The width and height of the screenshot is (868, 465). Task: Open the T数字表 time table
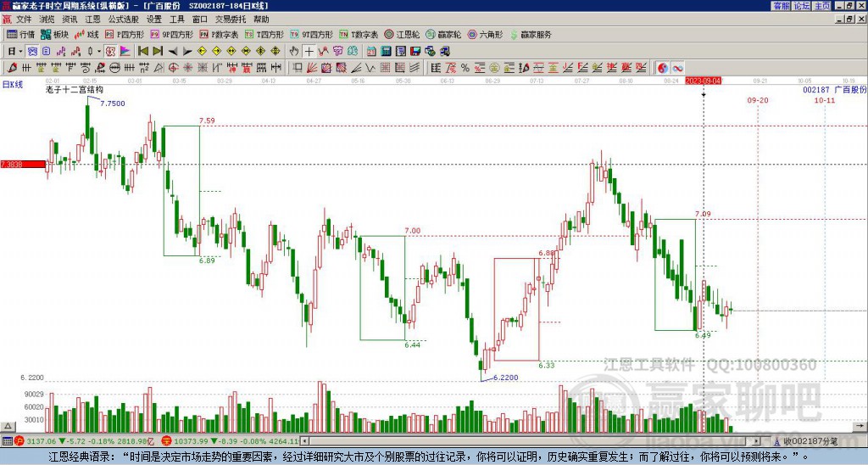pos(359,34)
